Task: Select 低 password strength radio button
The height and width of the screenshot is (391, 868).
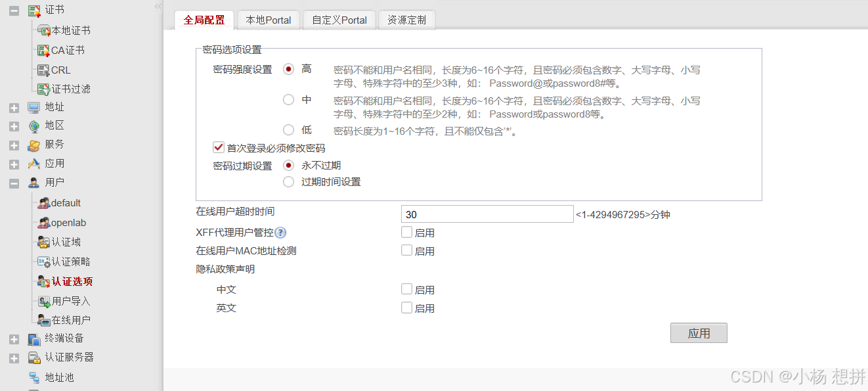Action: (x=288, y=130)
